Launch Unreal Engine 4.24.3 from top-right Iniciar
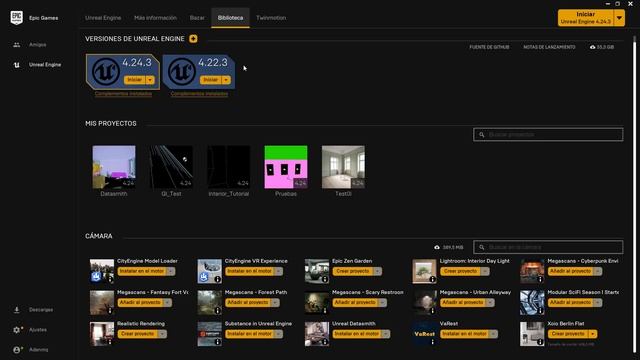This screenshot has width=640, height=360. coord(586,18)
